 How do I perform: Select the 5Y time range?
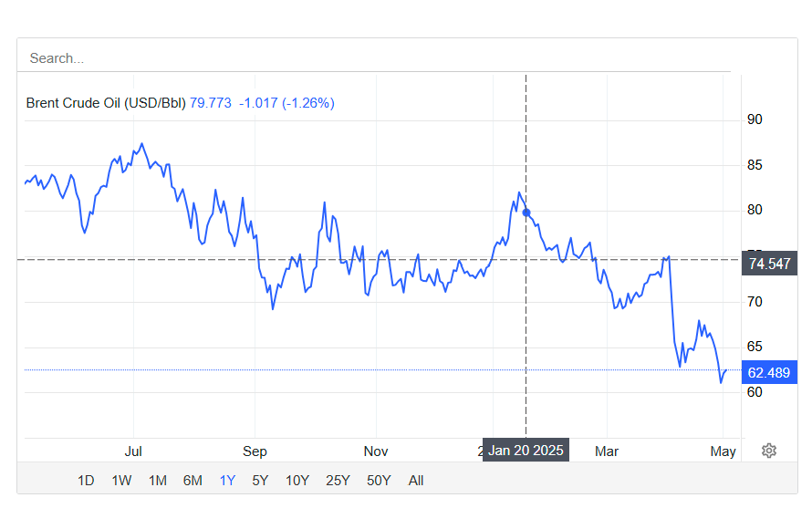pos(261,481)
